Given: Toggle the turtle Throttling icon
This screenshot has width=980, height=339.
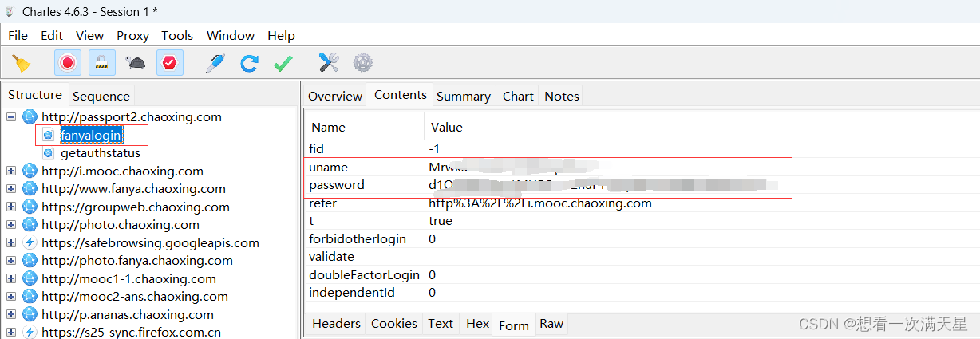Looking at the screenshot, I should pos(136,63).
